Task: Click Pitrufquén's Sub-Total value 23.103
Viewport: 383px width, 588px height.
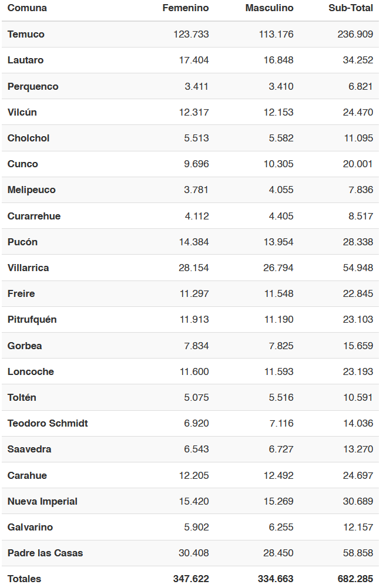Action: pyautogui.click(x=358, y=319)
